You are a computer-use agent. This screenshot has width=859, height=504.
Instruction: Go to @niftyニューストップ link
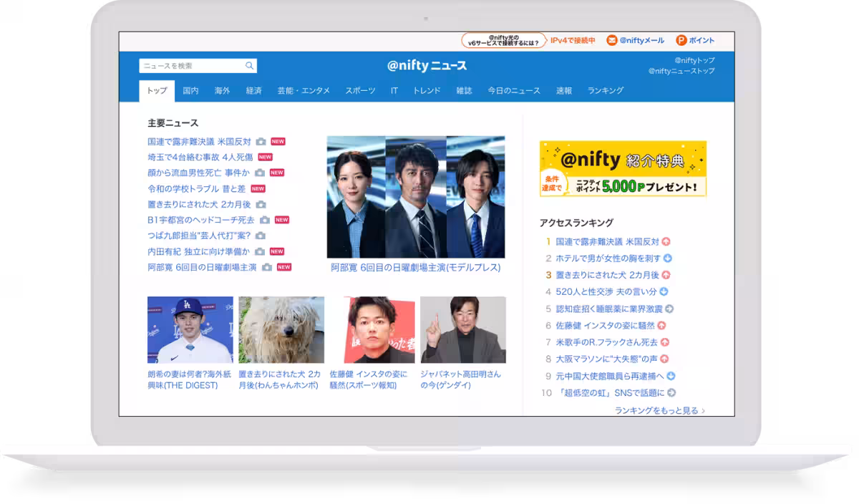point(681,71)
